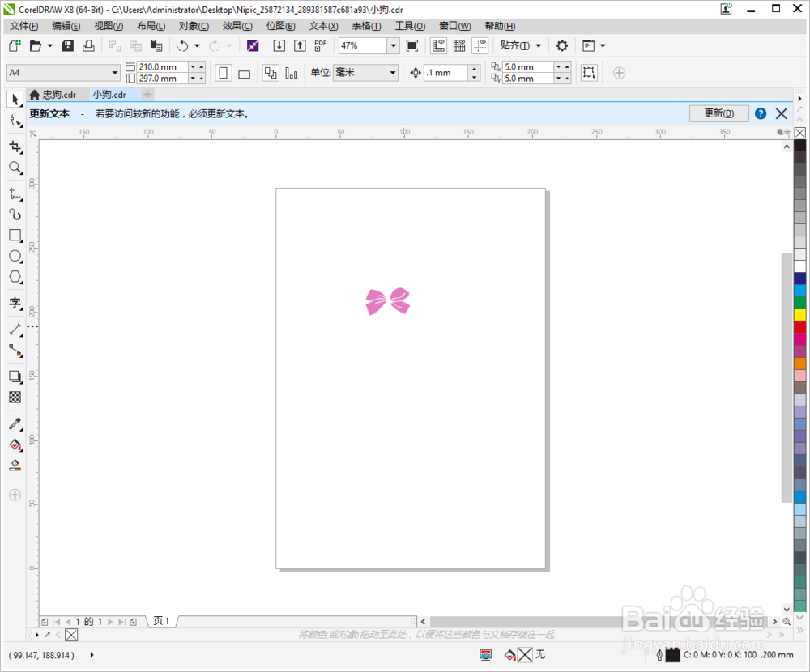Select the Freehand drawing tool
The image size is (810, 672).
pos(15,194)
